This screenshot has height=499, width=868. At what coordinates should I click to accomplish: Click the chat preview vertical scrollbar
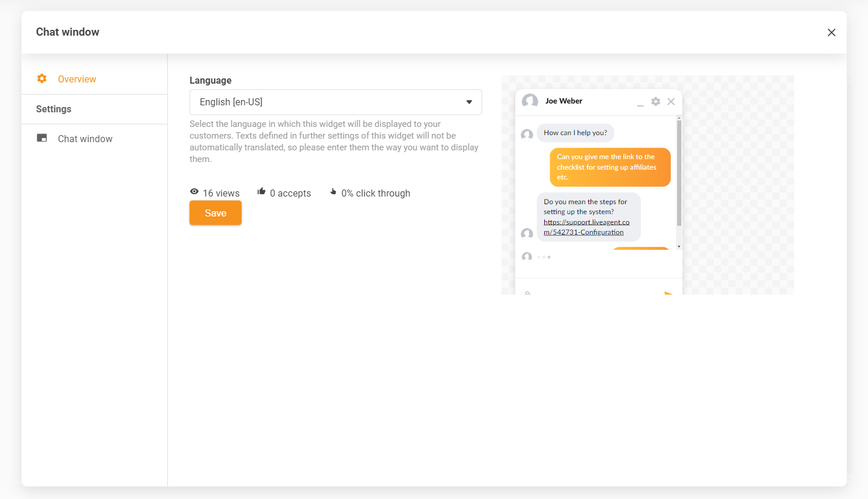679,173
